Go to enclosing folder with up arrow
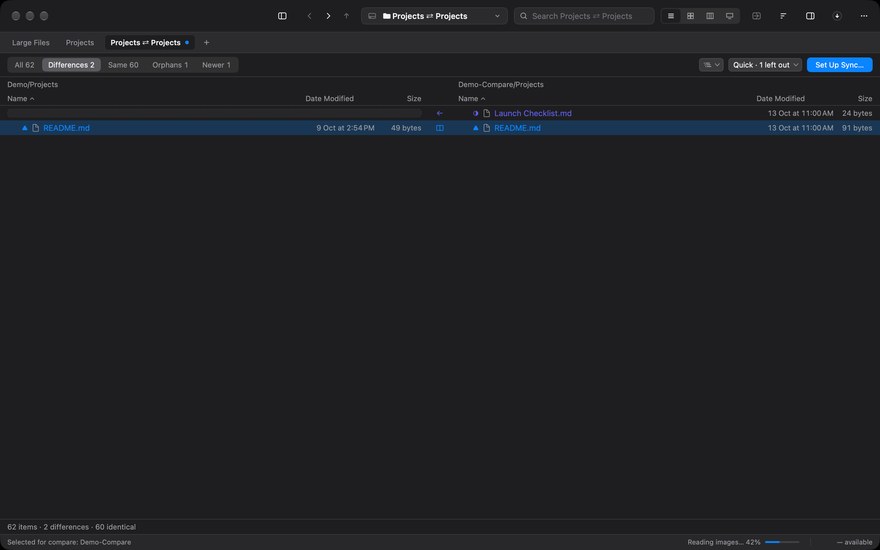This screenshot has width=880, height=550. (x=346, y=16)
